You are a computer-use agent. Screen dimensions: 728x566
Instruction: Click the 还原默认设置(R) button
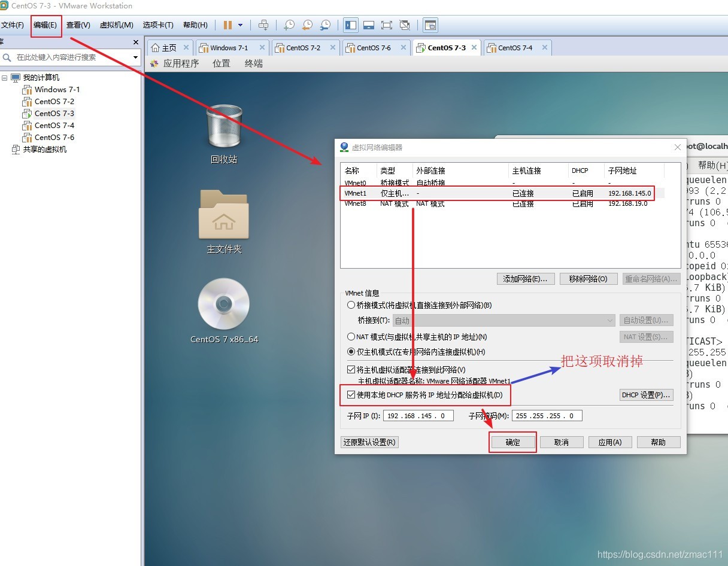(x=369, y=442)
